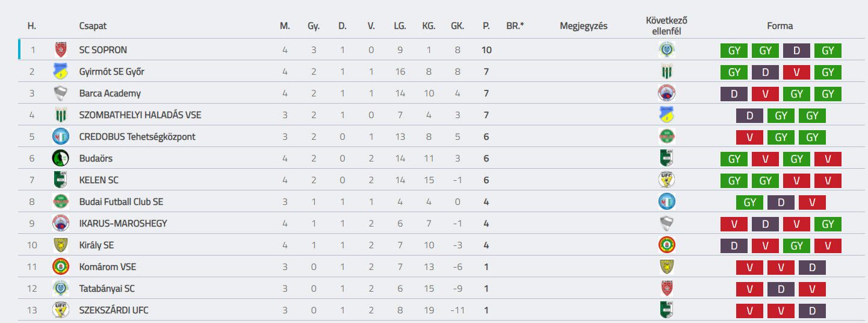The image size is (868, 323).
Task: Click the SZEKSZÁRDI UFC team logo
Action: pos(60,310)
